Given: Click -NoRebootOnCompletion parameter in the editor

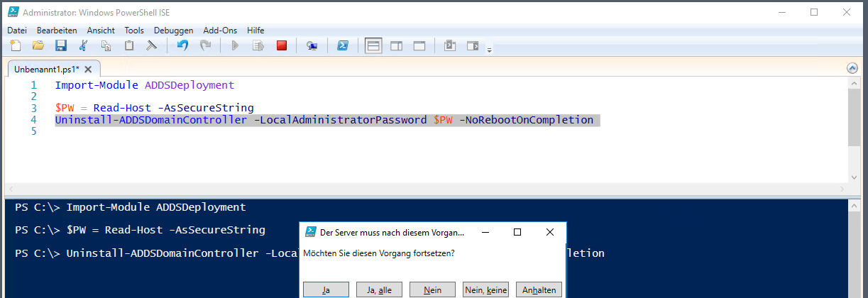Looking at the screenshot, I should 526,120.
